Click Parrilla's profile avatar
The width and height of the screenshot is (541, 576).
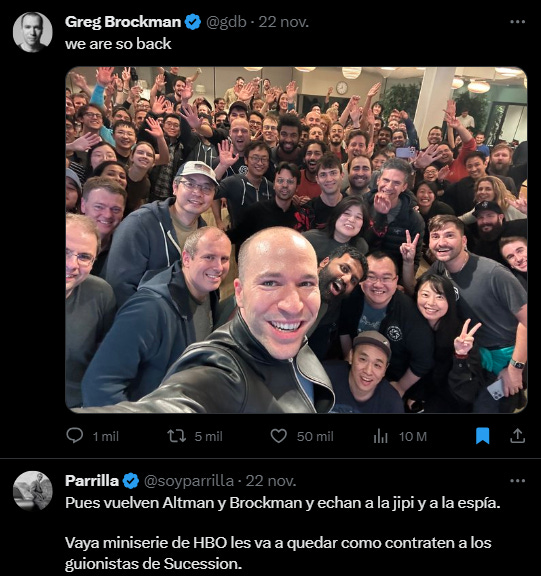32,491
